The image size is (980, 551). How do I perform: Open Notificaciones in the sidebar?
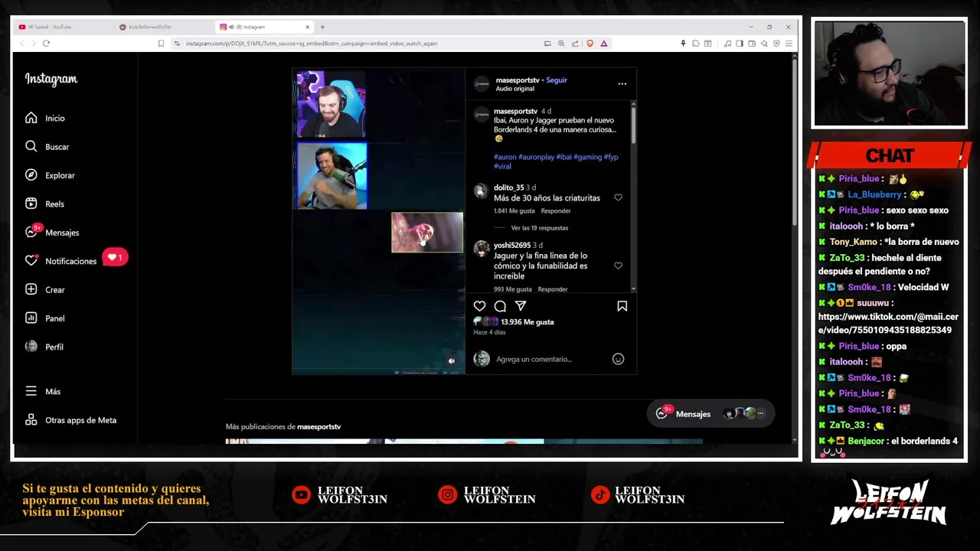pos(60,261)
